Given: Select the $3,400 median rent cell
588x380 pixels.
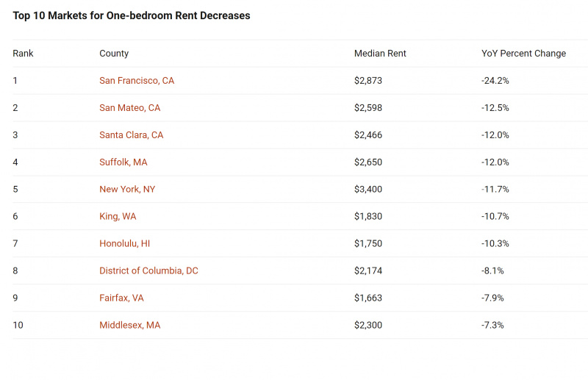Looking at the screenshot, I should tap(368, 190).
